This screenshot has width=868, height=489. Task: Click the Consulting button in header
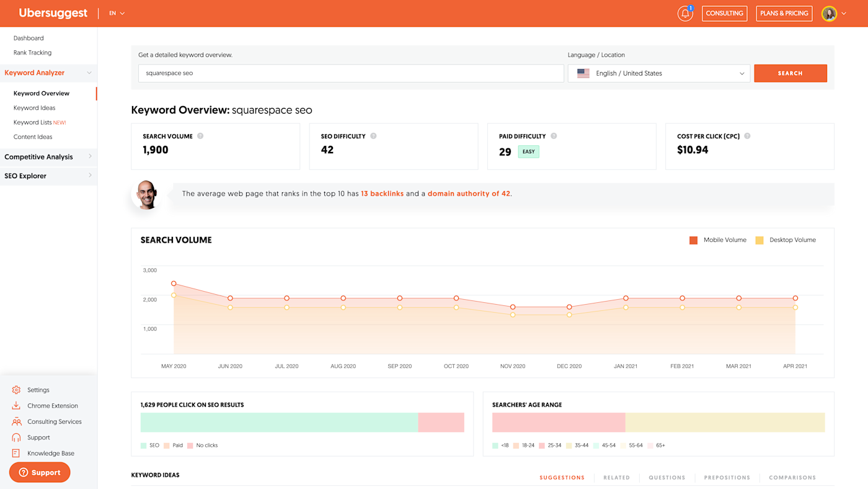725,14
